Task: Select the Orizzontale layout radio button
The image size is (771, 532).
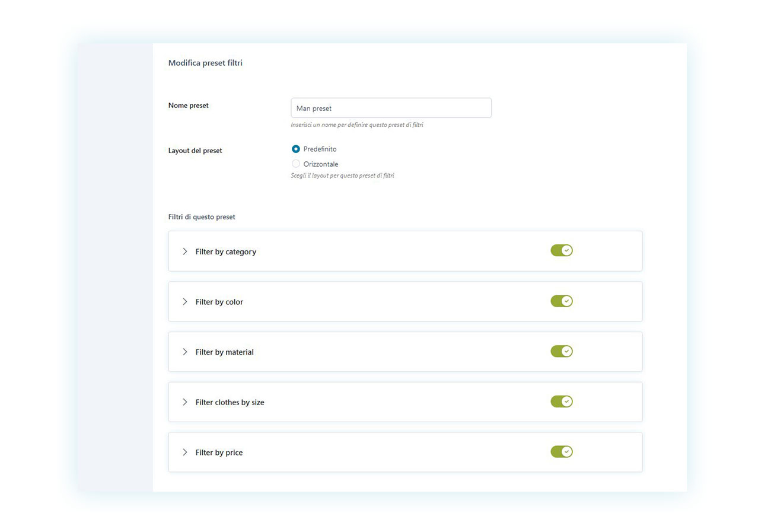Action: [295, 164]
